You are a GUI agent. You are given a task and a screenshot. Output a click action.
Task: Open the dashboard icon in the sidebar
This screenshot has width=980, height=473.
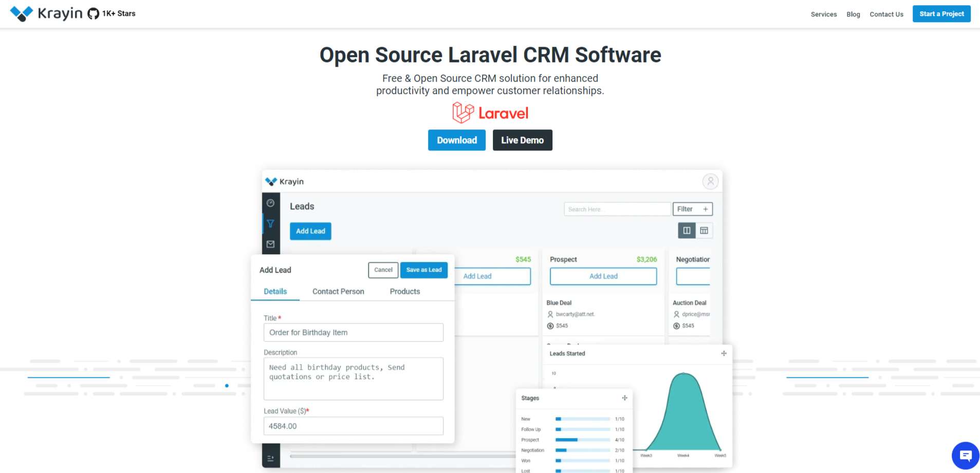(271, 203)
